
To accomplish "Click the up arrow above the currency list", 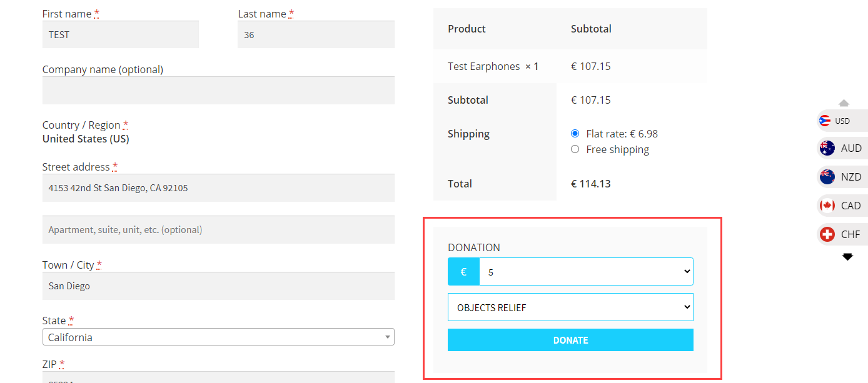I will click(844, 102).
